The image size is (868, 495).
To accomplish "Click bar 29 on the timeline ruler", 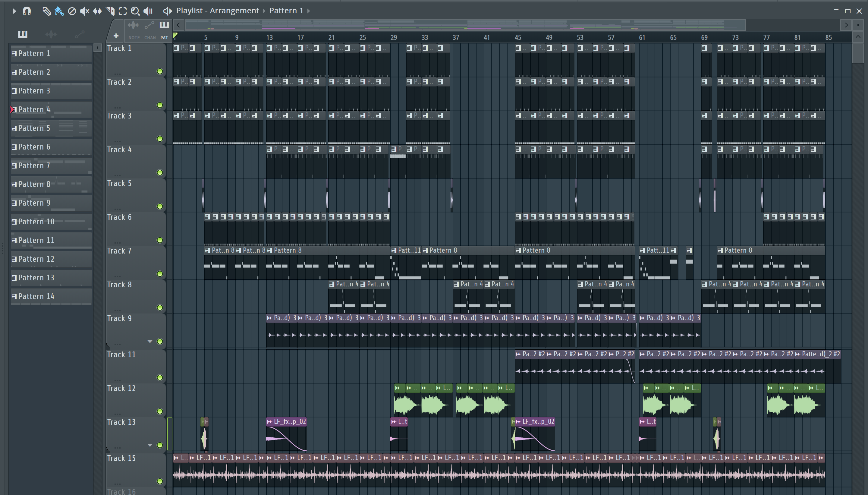I will [x=394, y=37].
